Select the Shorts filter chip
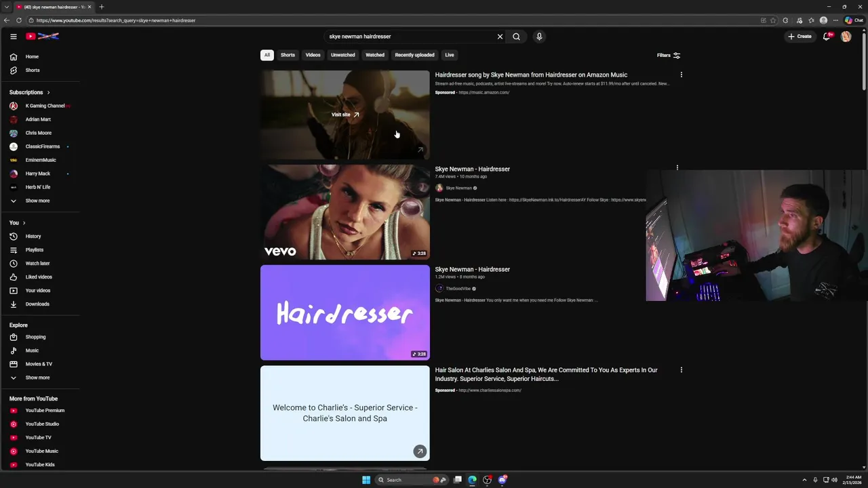The width and height of the screenshot is (868, 488). [x=288, y=55]
